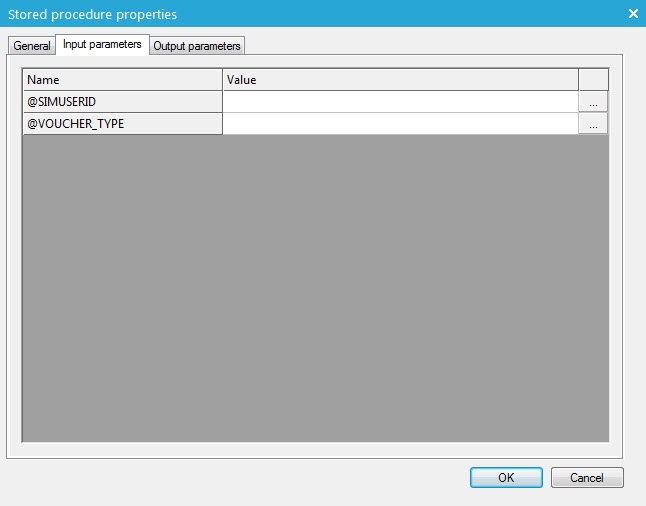Click the Stored procedure properties title bar text
The image size is (646, 506).
pos(93,14)
